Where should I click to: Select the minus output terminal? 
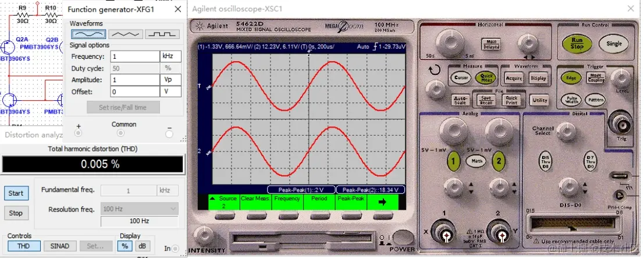coord(169,133)
